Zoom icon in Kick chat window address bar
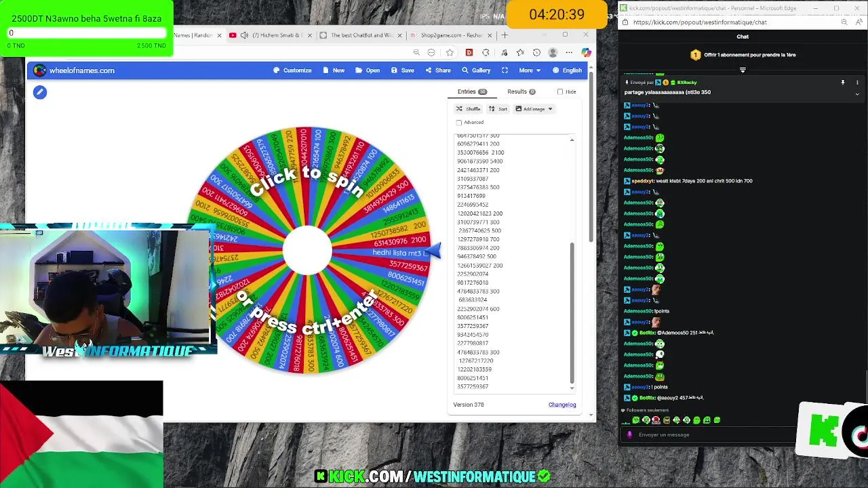Image resolution: width=868 pixels, height=488 pixels. click(x=844, y=22)
